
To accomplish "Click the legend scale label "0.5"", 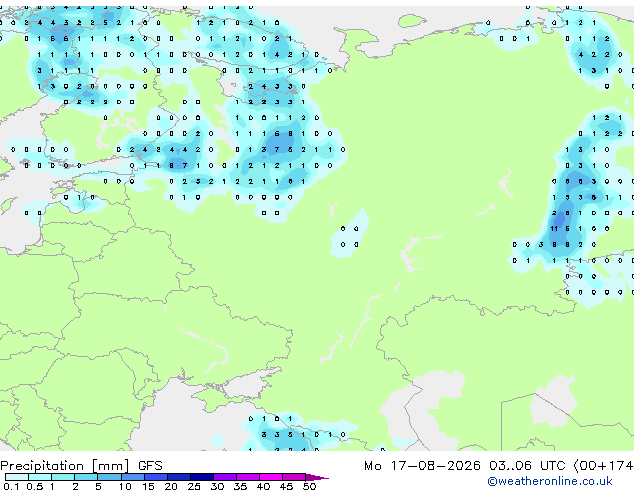I will (x=35, y=486).
